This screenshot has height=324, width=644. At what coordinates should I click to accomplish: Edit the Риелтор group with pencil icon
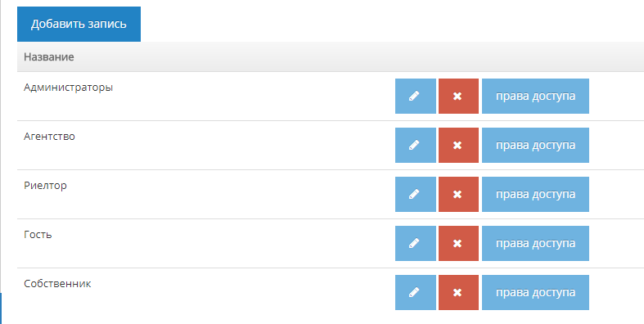(416, 194)
